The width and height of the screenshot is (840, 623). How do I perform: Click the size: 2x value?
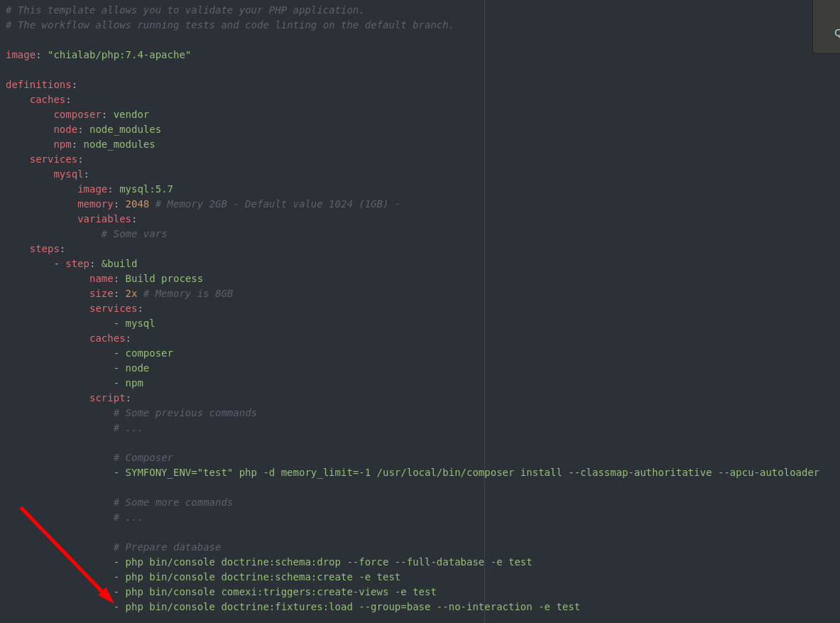tap(131, 294)
